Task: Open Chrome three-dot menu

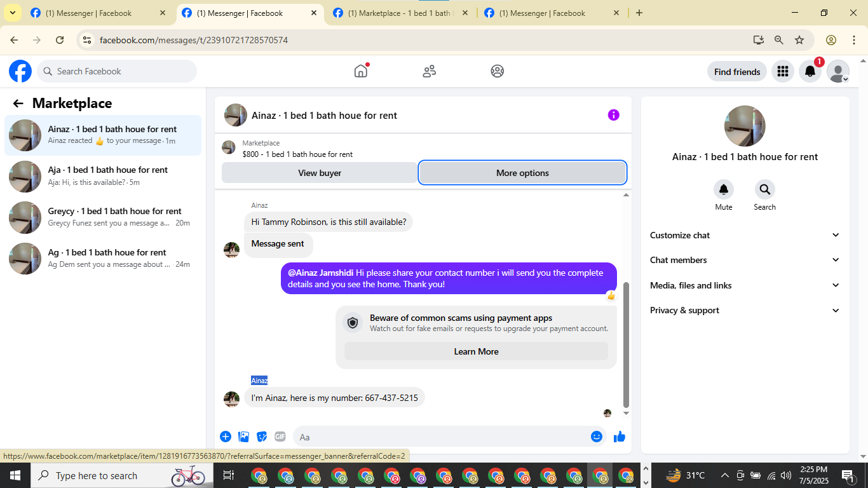Action: 853,40
